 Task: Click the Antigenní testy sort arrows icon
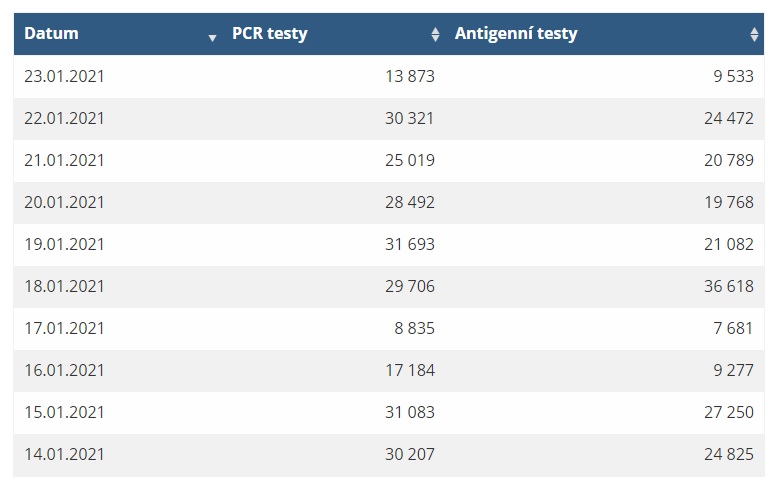point(754,34)
